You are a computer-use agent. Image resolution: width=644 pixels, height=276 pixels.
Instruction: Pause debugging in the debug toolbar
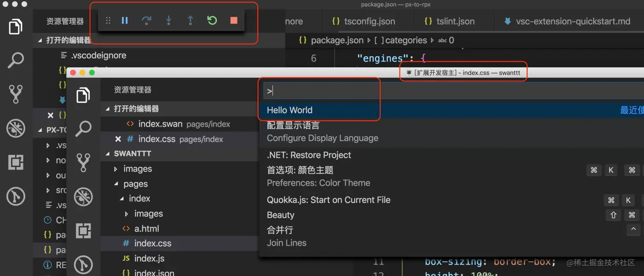tap(125, 20)
